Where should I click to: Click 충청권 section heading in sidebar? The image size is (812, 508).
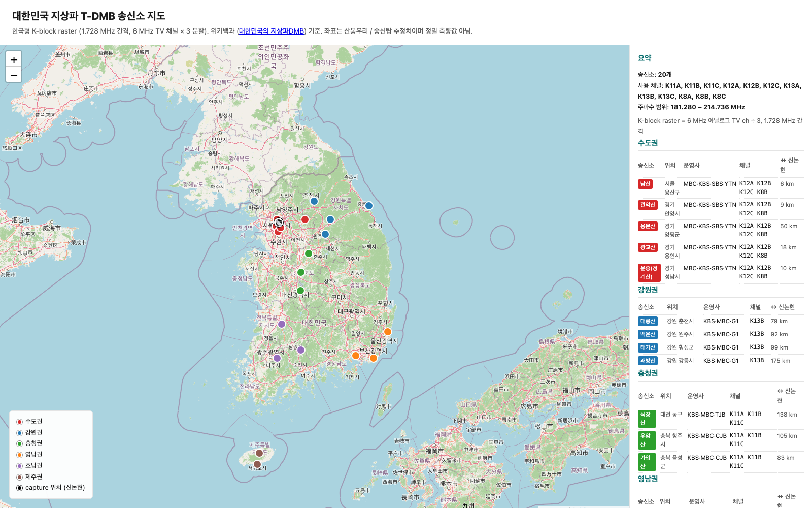[x=648, y=373]
